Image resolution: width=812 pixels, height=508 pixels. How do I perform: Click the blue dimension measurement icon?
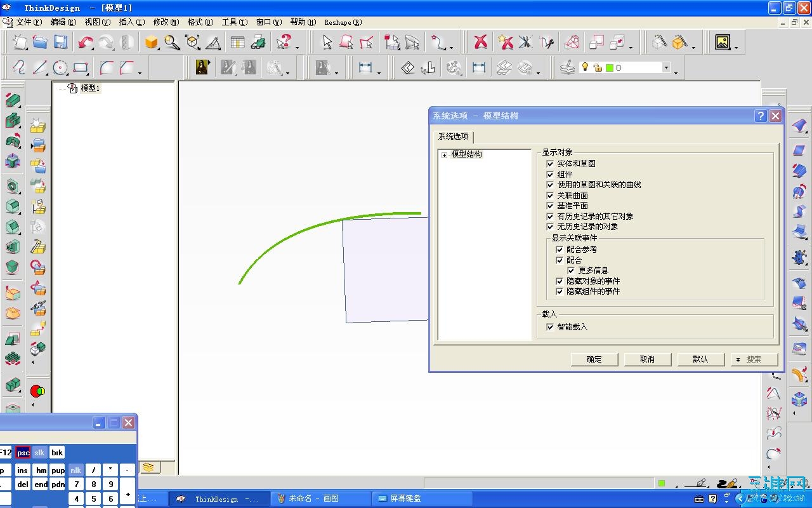point(365,67)
